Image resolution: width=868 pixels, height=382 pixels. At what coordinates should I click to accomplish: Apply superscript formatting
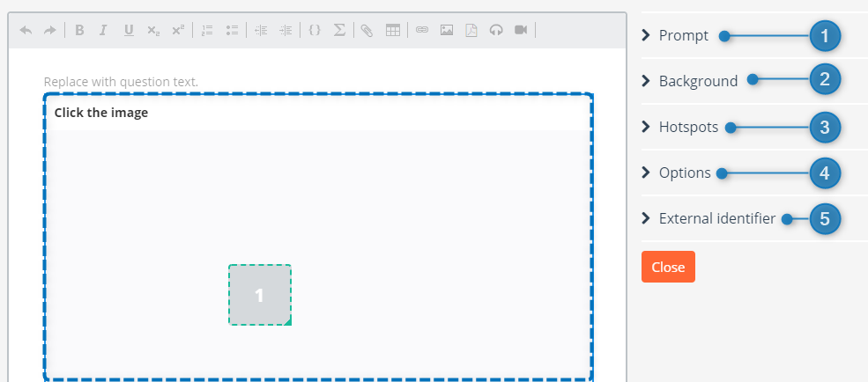178,30
